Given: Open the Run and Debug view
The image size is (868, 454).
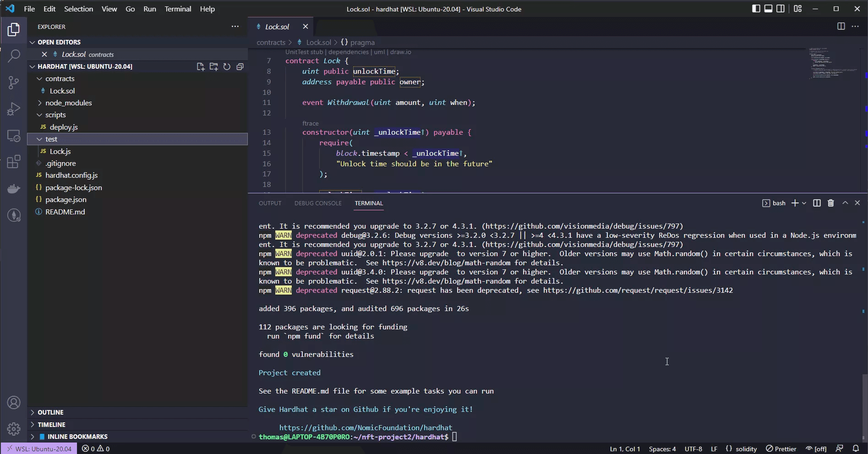Looking at the screenshot, I should pyautogui.click(x=14, y=109).
